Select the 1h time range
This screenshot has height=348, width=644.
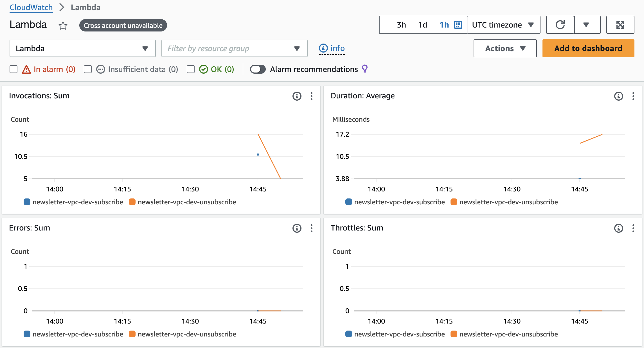pyautogui.click(x=444, y=25)
